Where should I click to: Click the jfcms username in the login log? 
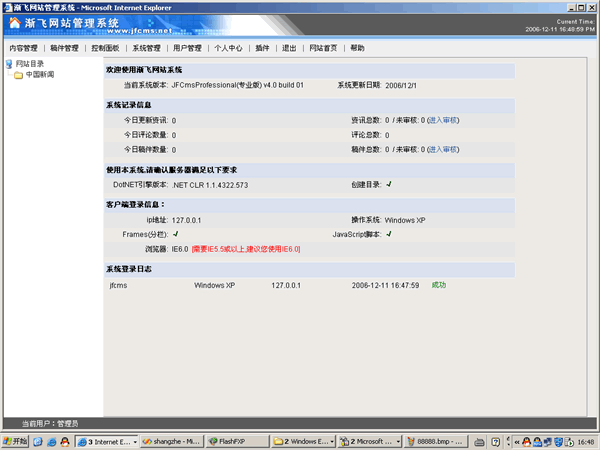click(x=118, y=285)
